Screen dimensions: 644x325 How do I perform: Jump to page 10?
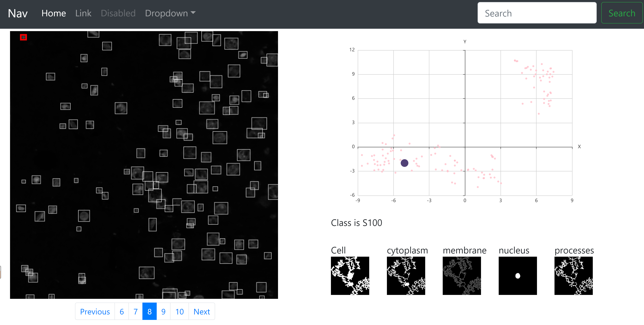(180, 311)
